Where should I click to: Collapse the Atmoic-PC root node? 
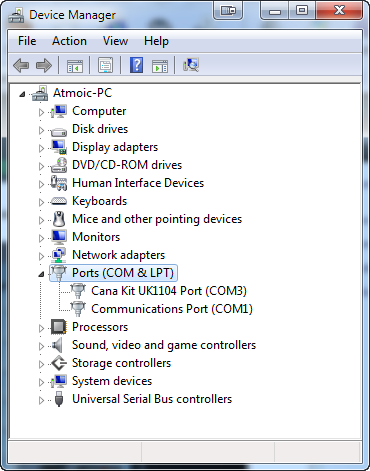[22, 94]
